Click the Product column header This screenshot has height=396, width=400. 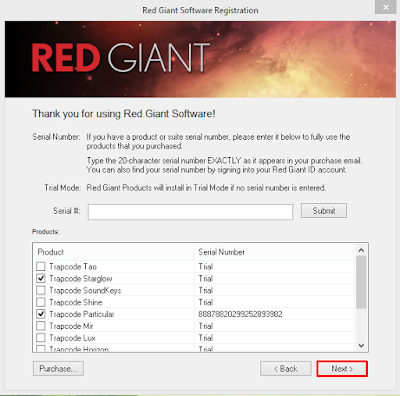[x=113, y=252]
